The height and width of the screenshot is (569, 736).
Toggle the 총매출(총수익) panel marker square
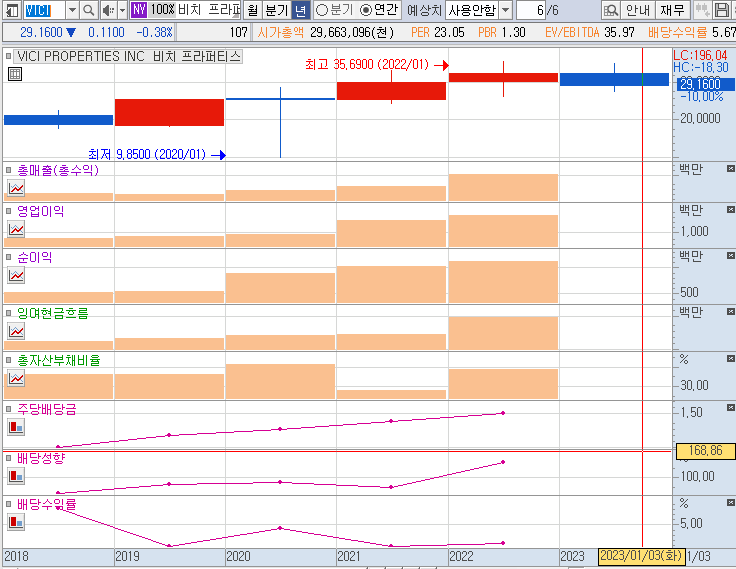(8, 170)
